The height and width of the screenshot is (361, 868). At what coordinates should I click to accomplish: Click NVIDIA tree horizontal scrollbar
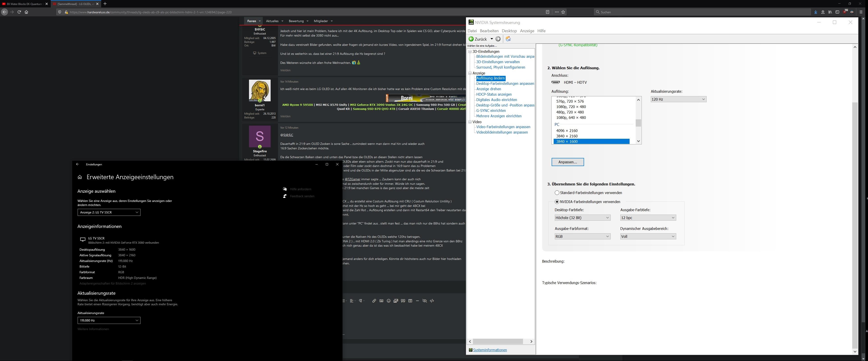498,341
